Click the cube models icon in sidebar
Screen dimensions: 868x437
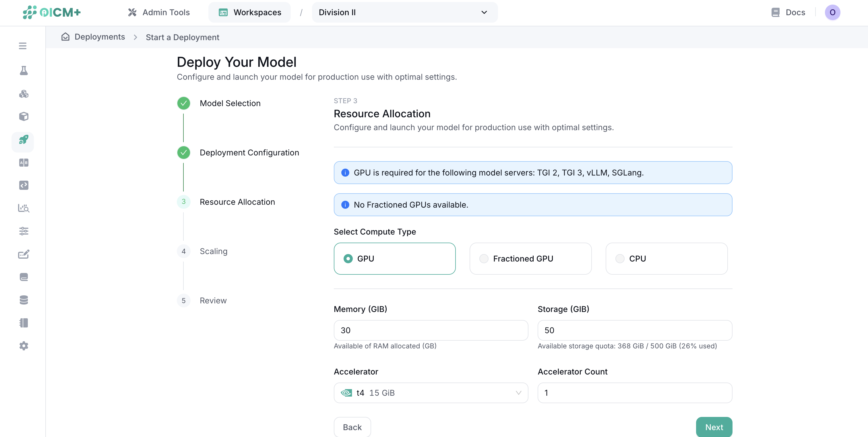24,116
